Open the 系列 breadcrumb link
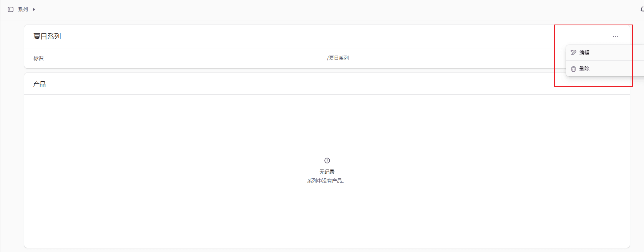Screen dimensions: 644x252 (x=23, y=9)
